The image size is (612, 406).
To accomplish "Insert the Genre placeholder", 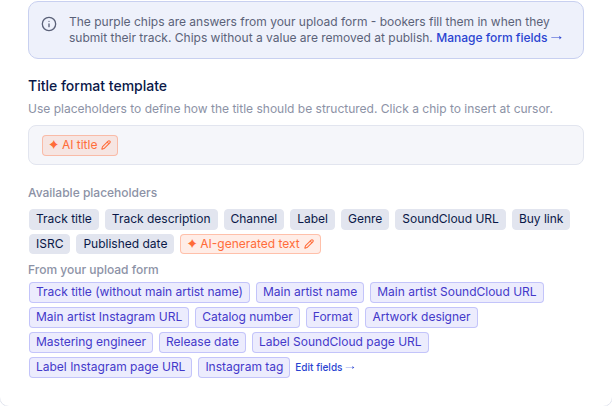I will (x=365, y=219).
